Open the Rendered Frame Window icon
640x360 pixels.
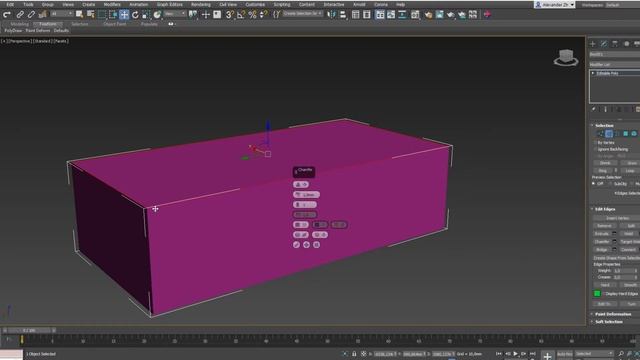coord(440,15)
